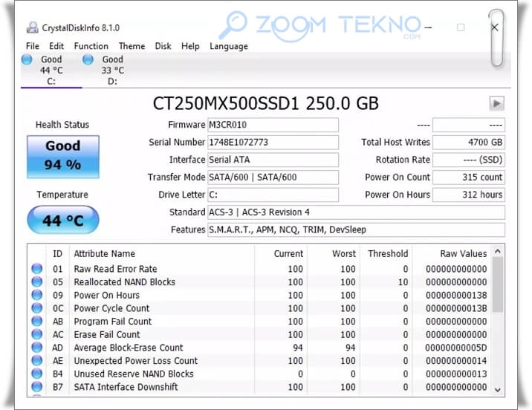Screen dimensions: 532x410
Task: Click the status orb for SATA Interface Downshift
Action: pos(37,386)
